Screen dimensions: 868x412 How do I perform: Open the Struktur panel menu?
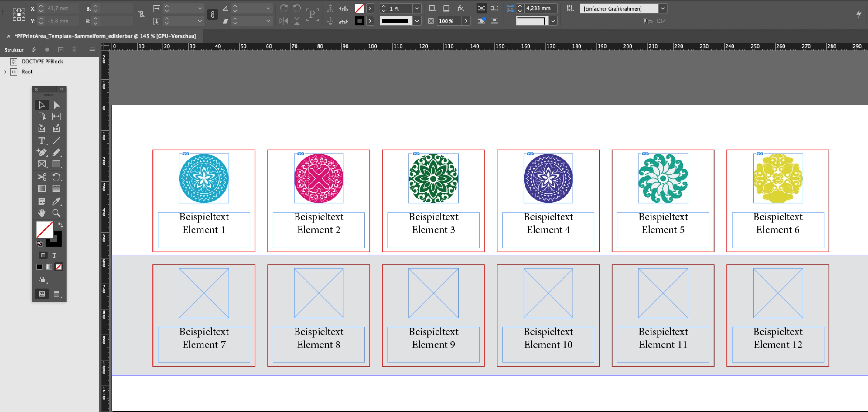(92, 49)
